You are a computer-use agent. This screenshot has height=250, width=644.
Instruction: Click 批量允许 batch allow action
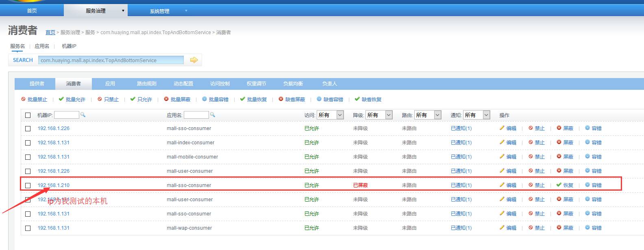72,100
